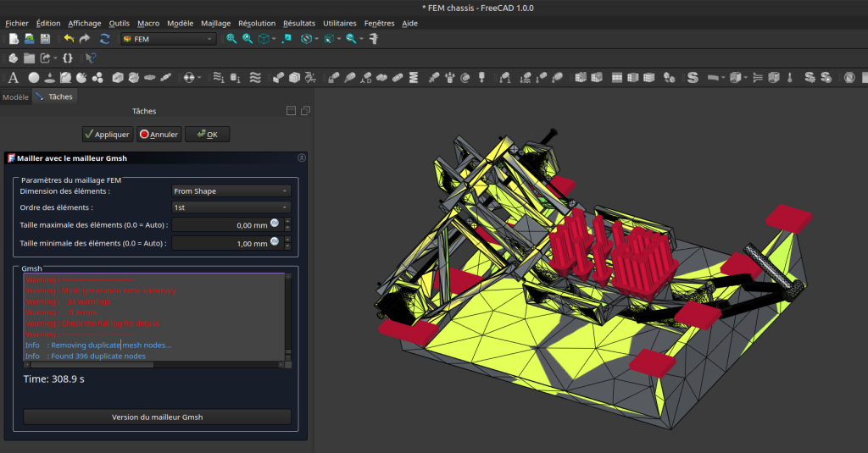Expand the standard views cube dropdown arrow
This screenshot has height=453, width=868.
(x=274, y=39)
